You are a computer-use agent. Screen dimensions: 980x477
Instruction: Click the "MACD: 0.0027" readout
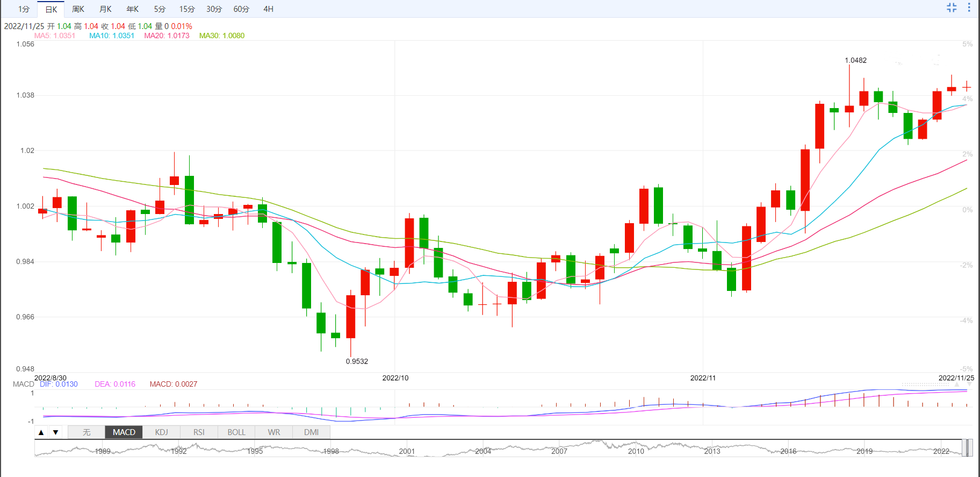tap(174, 384)
